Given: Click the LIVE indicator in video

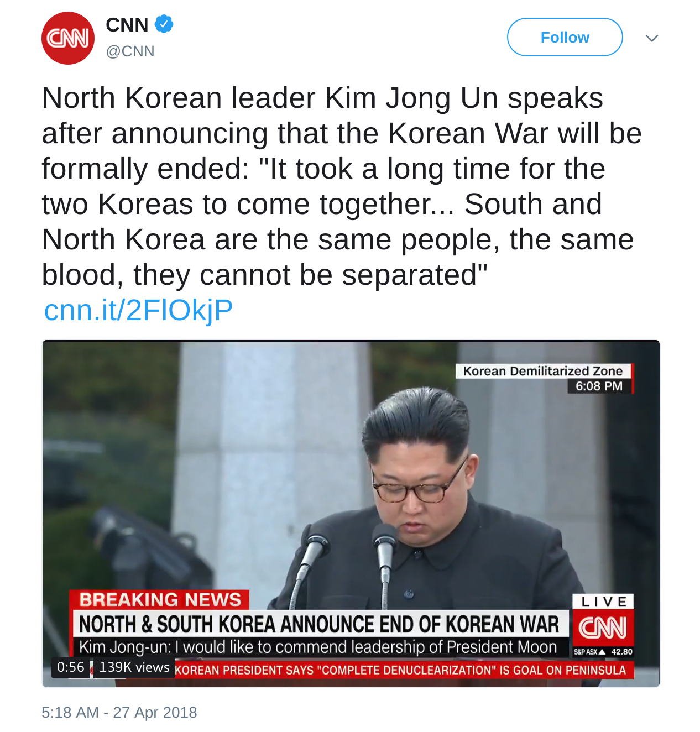Looking at the screenshot, I should tap(603, 602).
